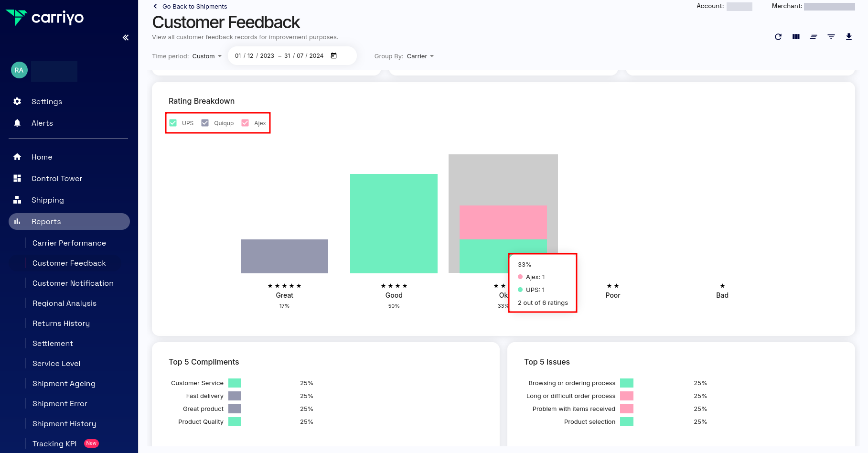Click Go Back to Shipments link

tap(194, 6)
